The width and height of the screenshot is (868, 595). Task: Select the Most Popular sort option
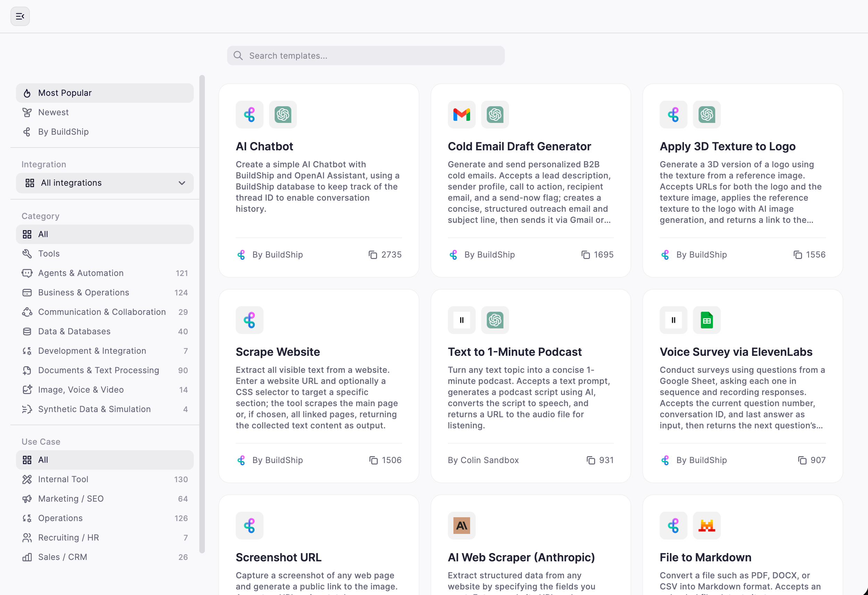pos(105,93)
